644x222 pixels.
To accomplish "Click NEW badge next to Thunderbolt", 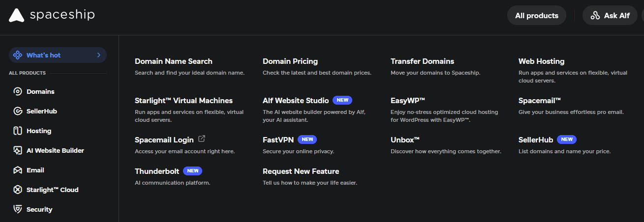I will click(192, 171).
